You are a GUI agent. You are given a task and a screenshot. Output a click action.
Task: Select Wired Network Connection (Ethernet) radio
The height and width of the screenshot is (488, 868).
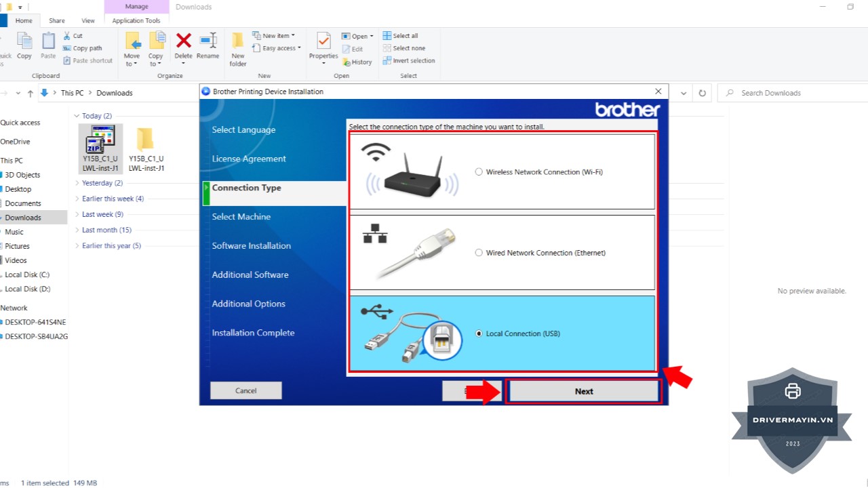[x=479, y=253]
